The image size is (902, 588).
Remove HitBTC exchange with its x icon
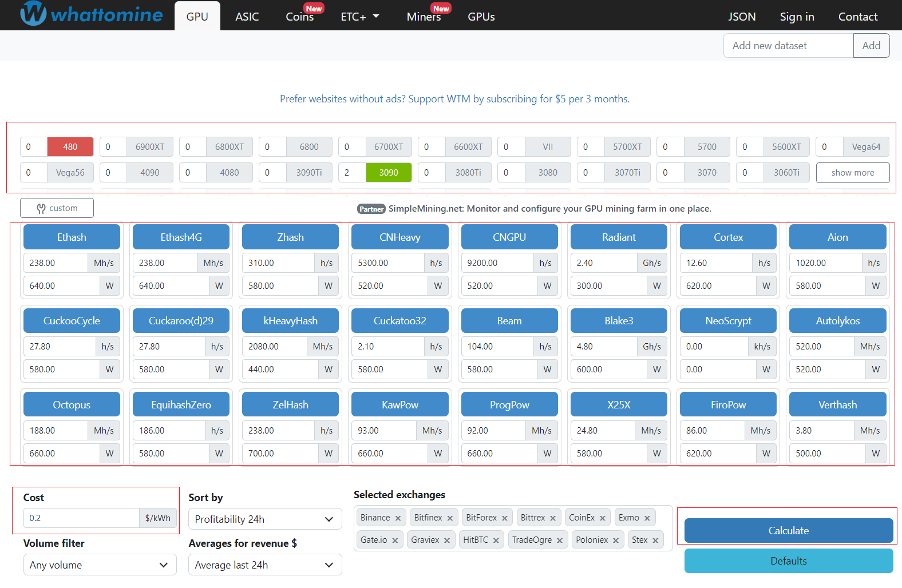tap(496, 541)
